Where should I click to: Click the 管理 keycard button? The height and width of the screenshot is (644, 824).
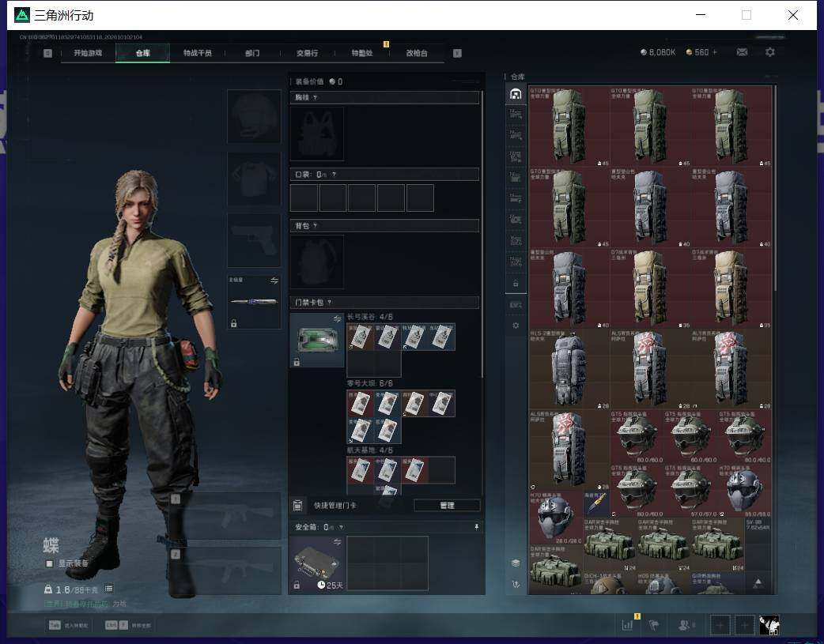click(x=448, y=505)
